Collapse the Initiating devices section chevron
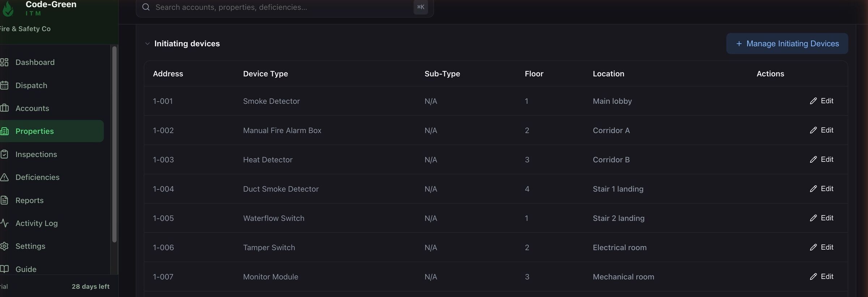Viewport: 868px width, 297px height. (147, 44)
